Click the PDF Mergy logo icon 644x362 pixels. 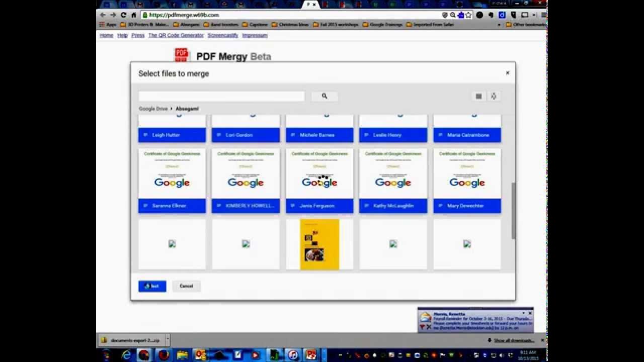[x=182, y=55]
